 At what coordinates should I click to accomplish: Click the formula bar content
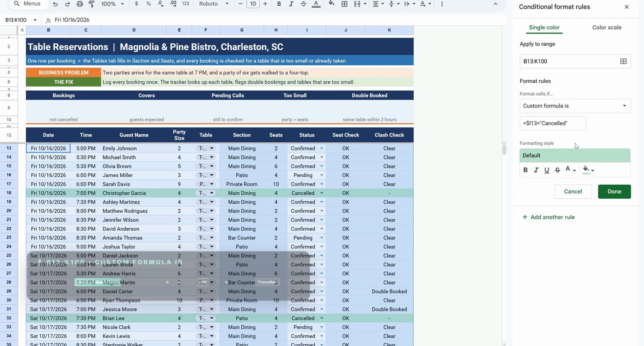click(x=72, y=20)
